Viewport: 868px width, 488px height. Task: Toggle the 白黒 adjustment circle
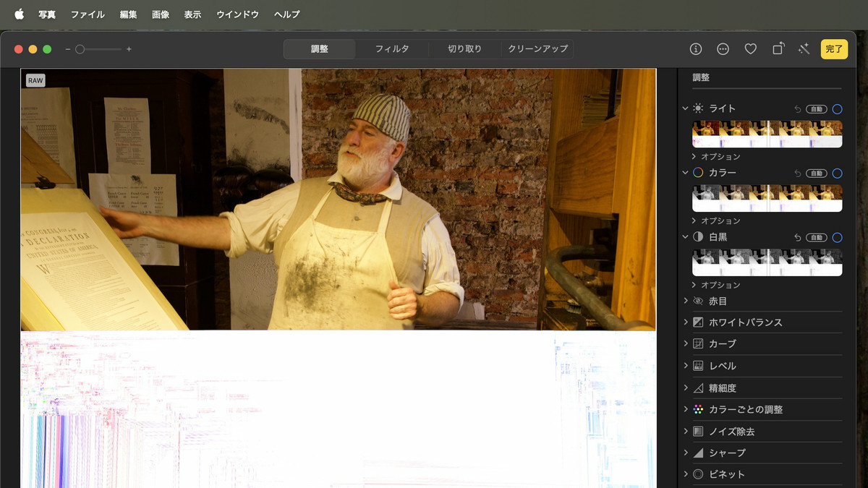pyautogui.click(x=837, y=238)
